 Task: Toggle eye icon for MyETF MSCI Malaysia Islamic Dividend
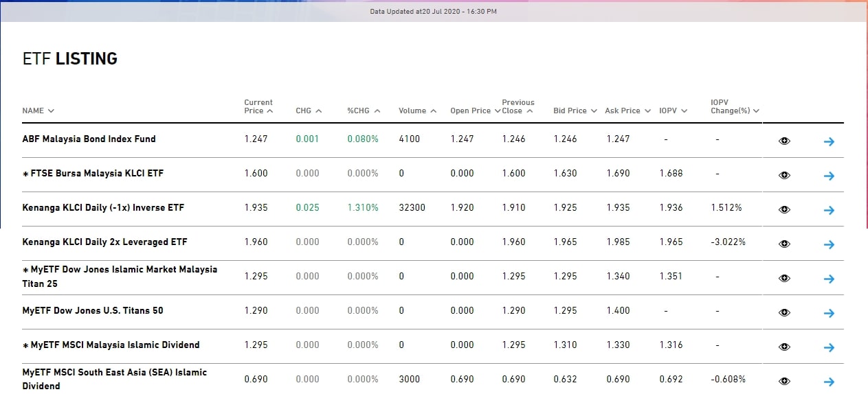[784, 347]
